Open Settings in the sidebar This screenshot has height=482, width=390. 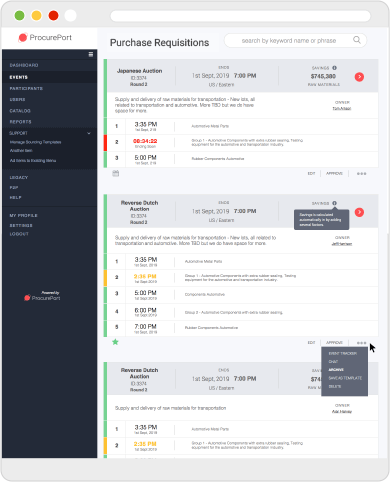pyautogui.click(x=21, y=225)
